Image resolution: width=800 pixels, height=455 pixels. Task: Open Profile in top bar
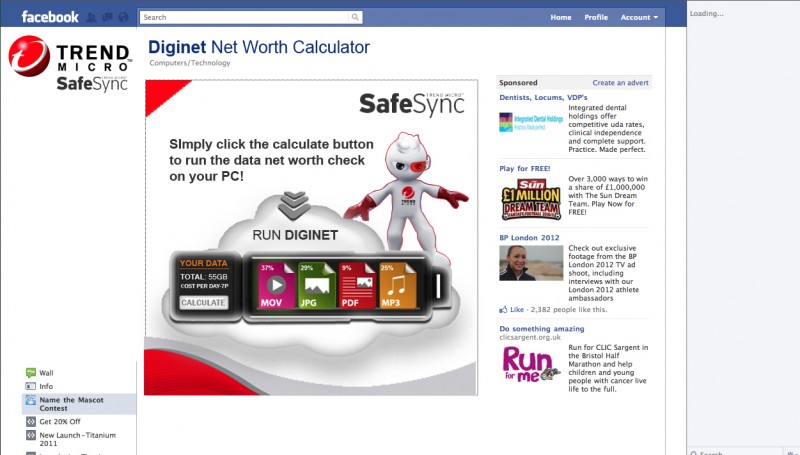pyautogui.click(x=596, y=17)
